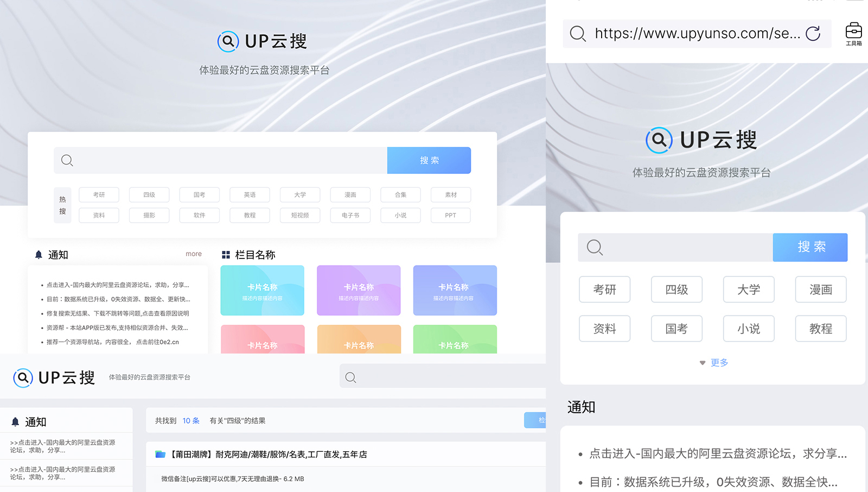Image resolution: width=868 pixels, height=492 pixels.
Task: Open the 工具箱 toolbox icon in mobile browser
Action: tap(854, 34)
